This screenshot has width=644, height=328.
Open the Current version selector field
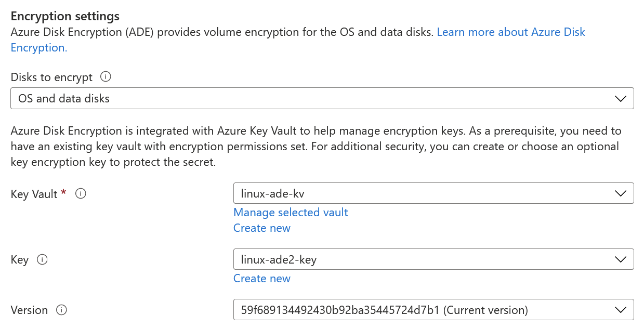[433, 310]
